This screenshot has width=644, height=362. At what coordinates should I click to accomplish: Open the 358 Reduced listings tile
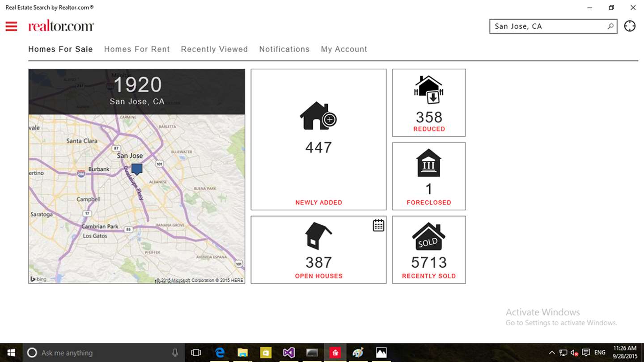coord(429,103)
